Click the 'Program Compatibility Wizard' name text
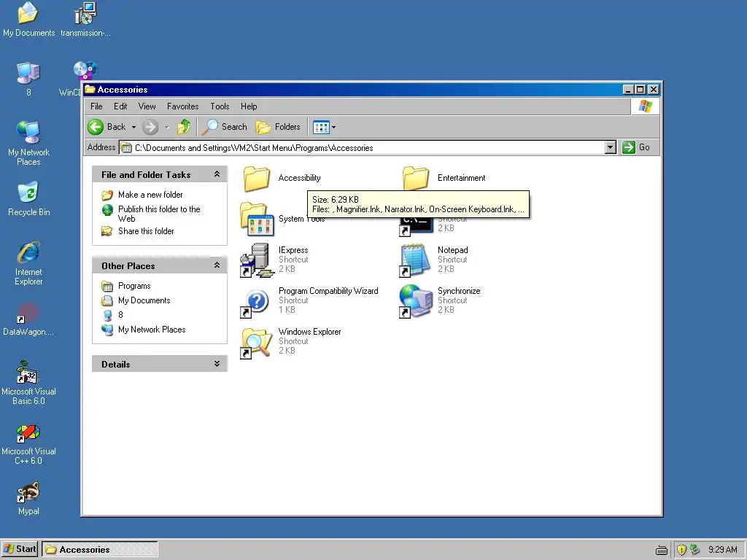 (x=328, y=291)
